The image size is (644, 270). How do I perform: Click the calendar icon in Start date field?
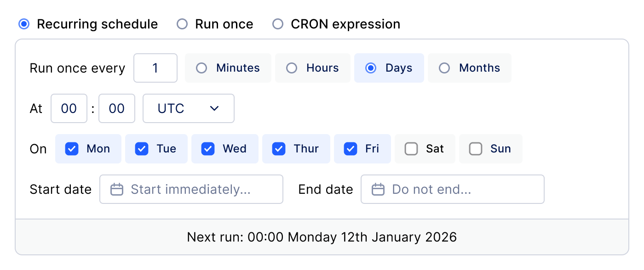pyautogui.click(x=117, y=189)
